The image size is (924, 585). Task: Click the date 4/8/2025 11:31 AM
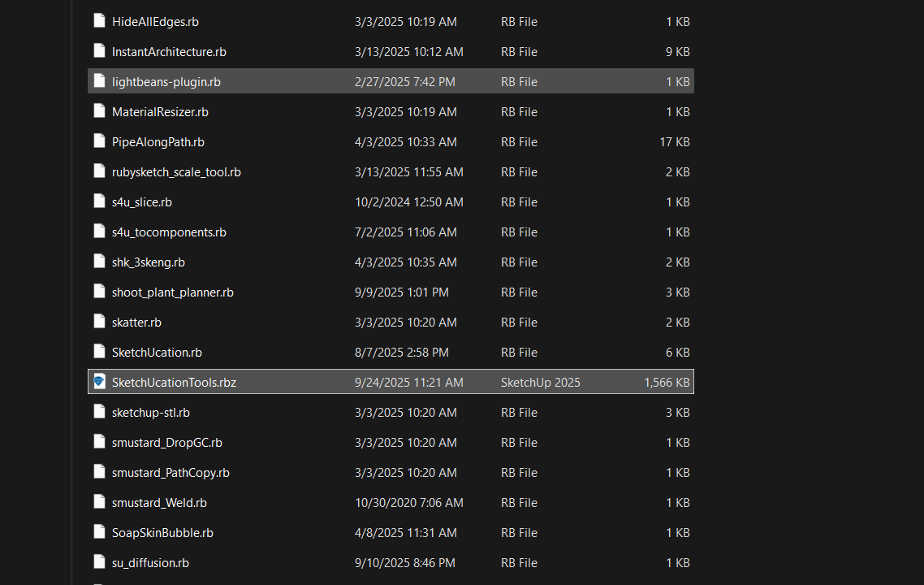pos(406,533)
